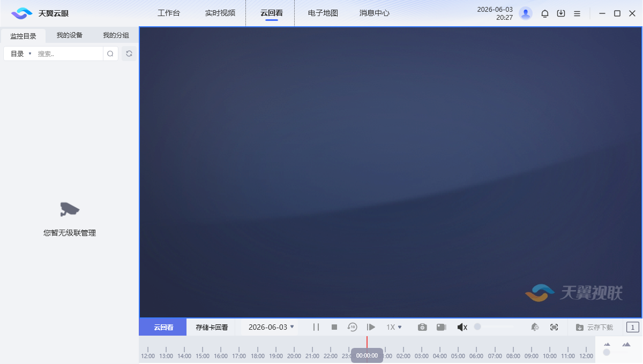Toggle the muted speaker icon
The image size is (643, 364).
click(x=462, y=327)
